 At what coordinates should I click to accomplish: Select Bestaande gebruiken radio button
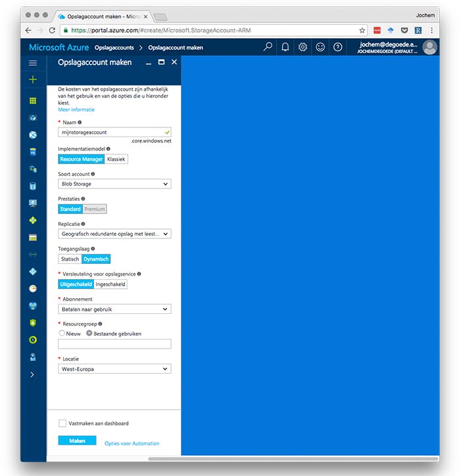pyautogui.click(x=89, y=333)
